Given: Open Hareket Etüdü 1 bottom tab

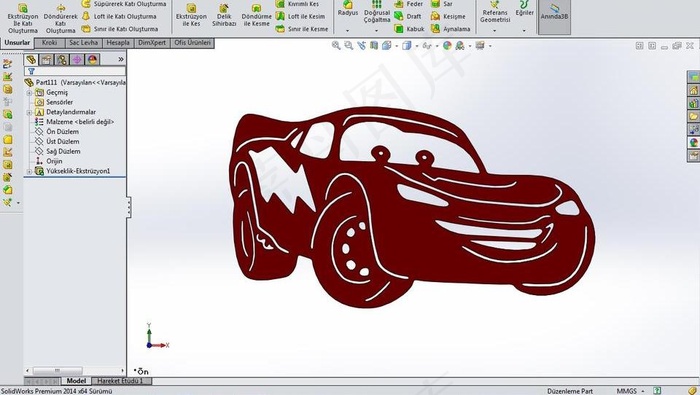Looking at the screenshot, I should pyautogui.click(x=121, y=381).
